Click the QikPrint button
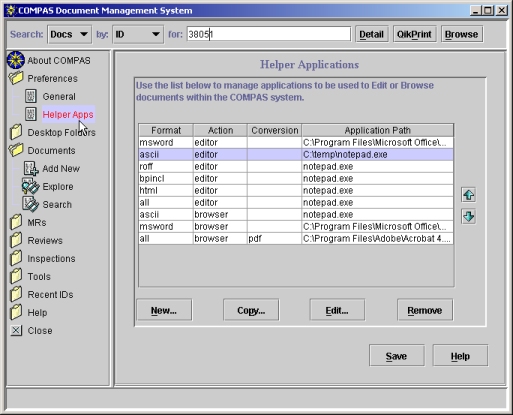This screenshot has height=415, width=513. coord(414,34)
